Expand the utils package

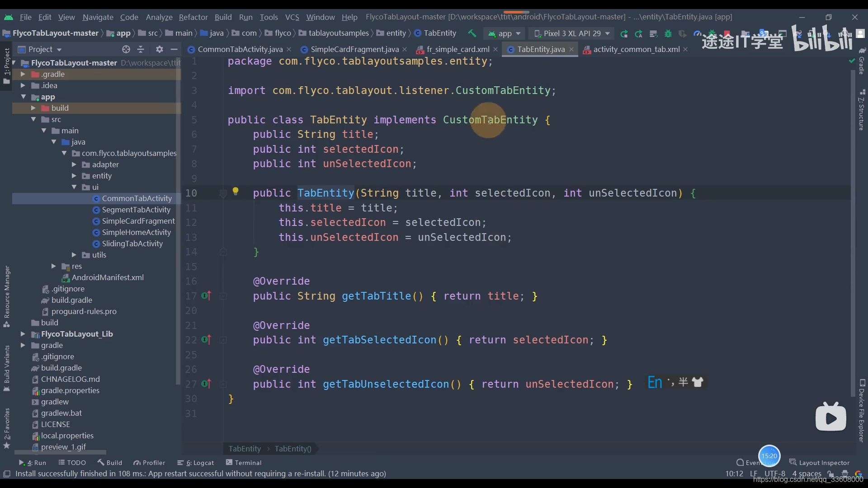74,255
